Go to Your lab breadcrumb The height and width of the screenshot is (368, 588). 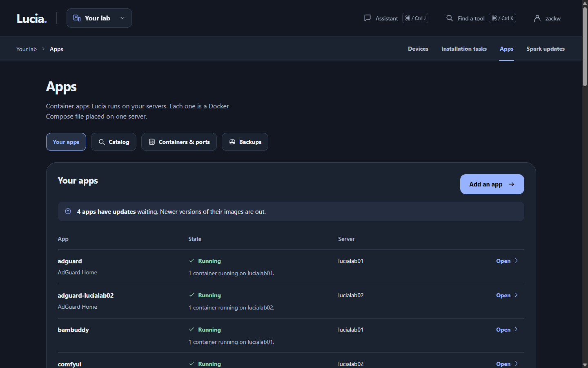[27, 49]
